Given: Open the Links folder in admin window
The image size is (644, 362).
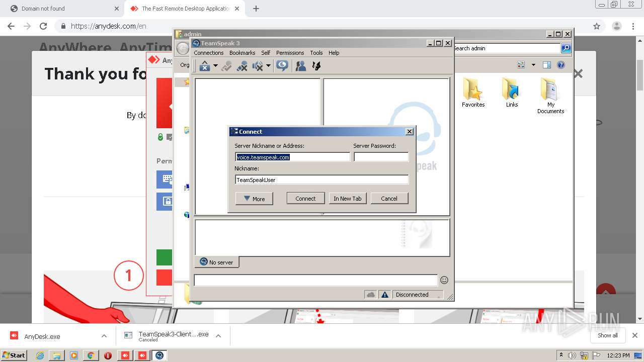Looking at the screenshot, I should [x=512, y=93].
